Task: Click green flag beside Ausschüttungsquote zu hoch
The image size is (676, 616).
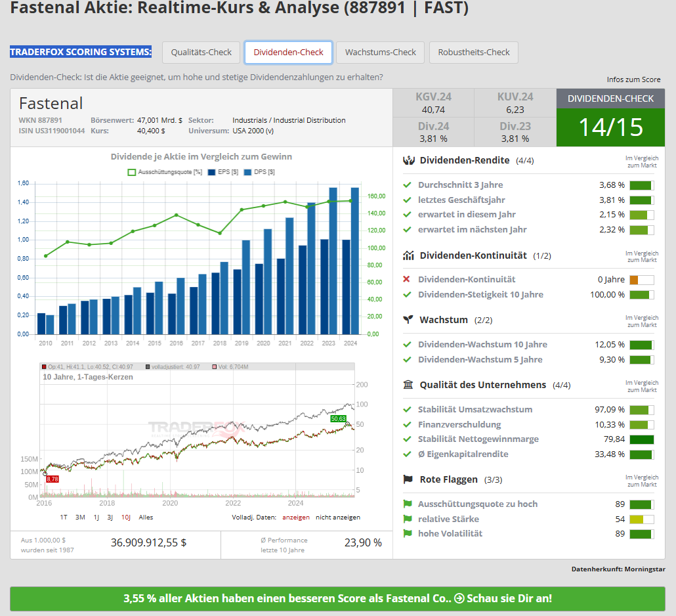Action: (x=408, y=504)
